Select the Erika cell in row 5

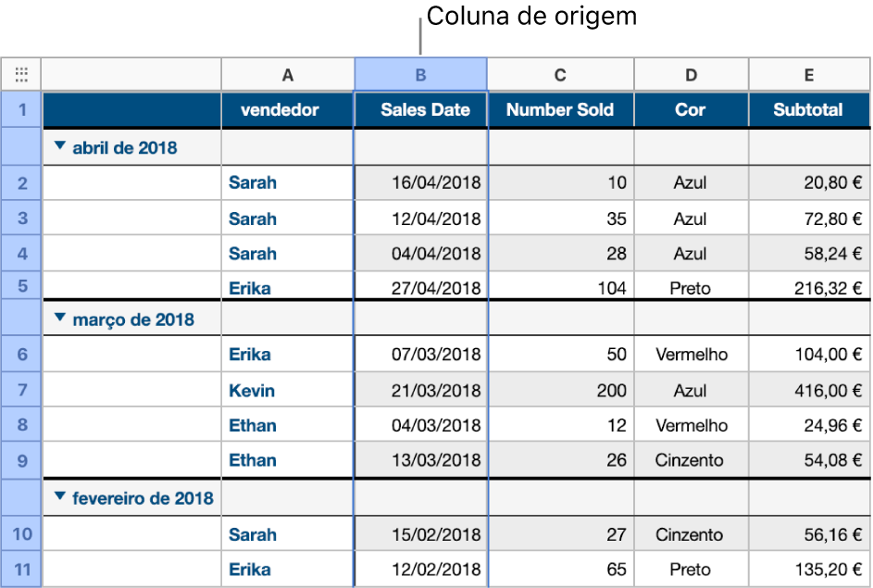[x=252, y=287]
